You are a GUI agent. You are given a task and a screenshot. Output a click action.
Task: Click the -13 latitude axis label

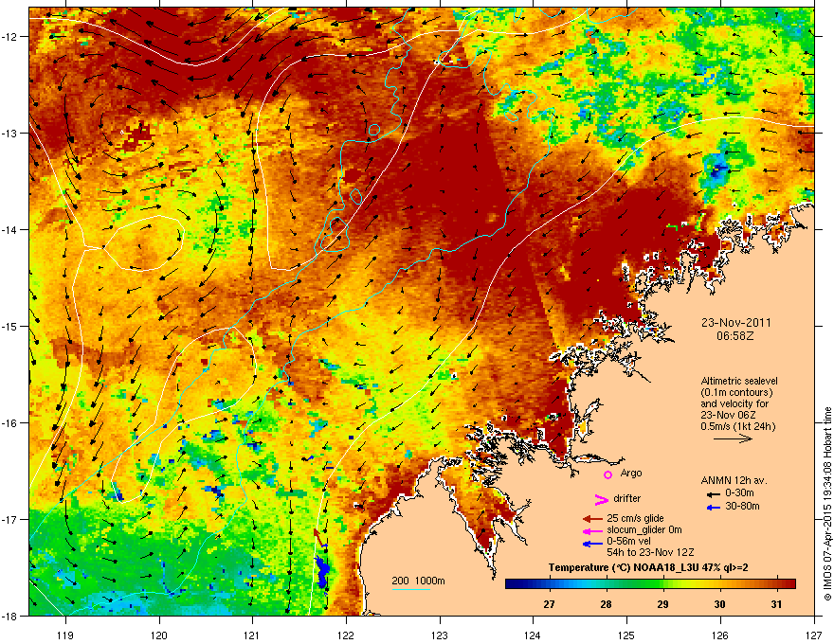pos(9,133)
